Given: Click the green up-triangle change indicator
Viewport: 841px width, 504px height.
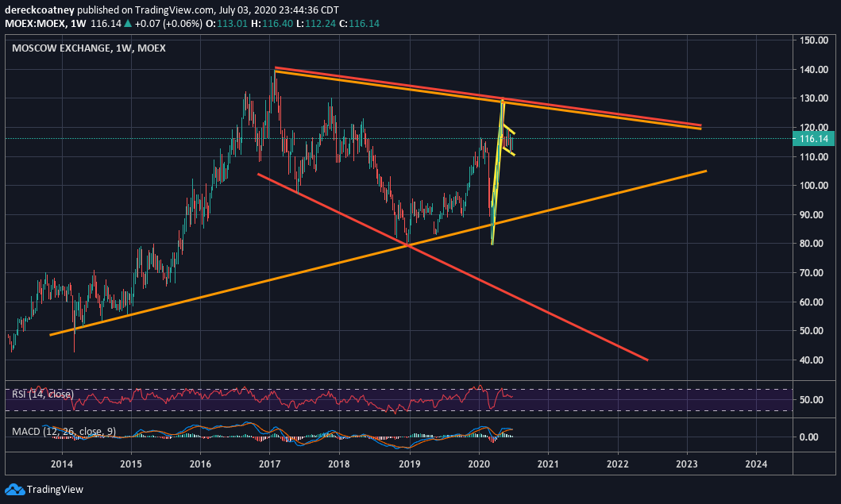Looking at the screenshot, I should click(128, 24).
